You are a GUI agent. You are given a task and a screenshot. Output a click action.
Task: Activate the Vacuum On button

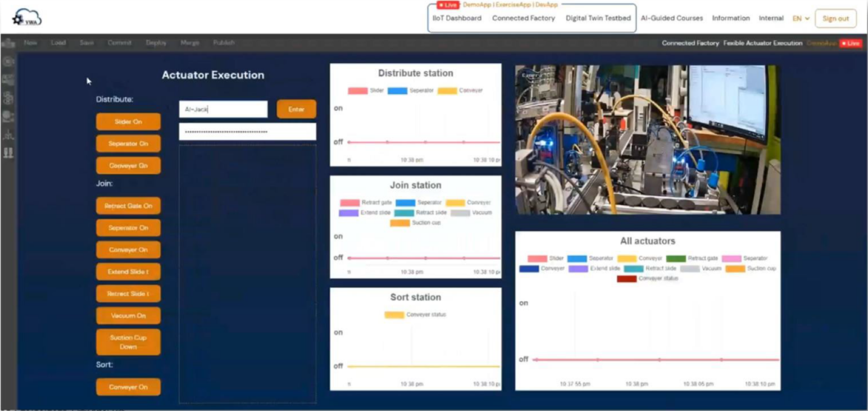click(x=128, y=315)
